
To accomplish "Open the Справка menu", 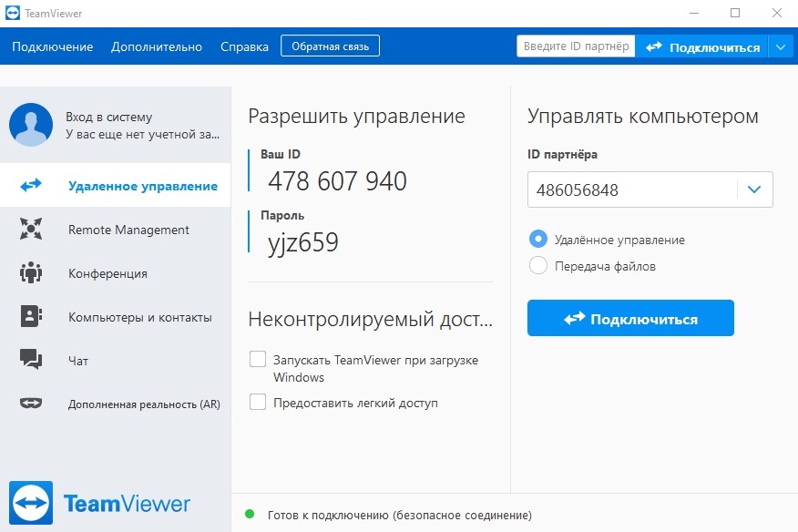I will coord(244,46).
